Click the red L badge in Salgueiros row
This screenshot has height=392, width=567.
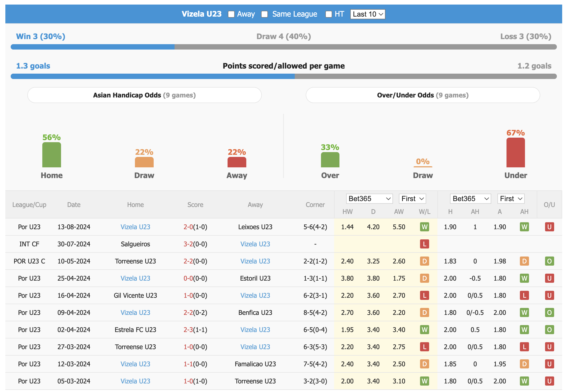click(x=425, y=244)
